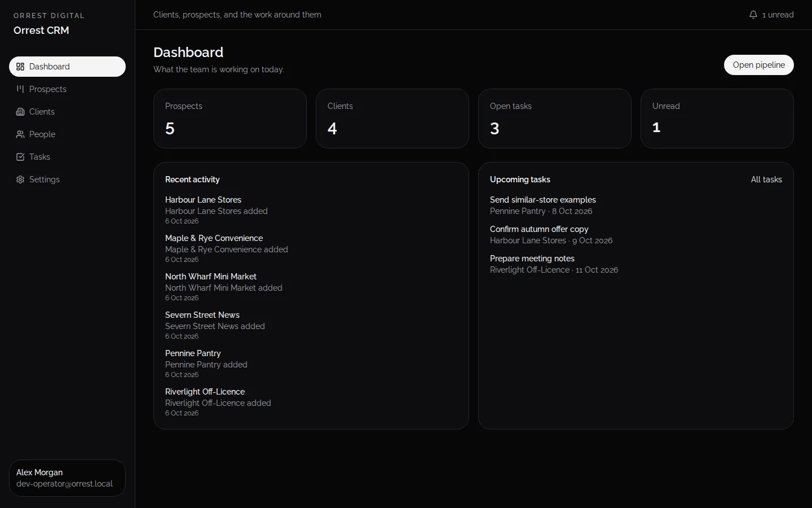Select the Open tasks stat card

pos(555,119)
